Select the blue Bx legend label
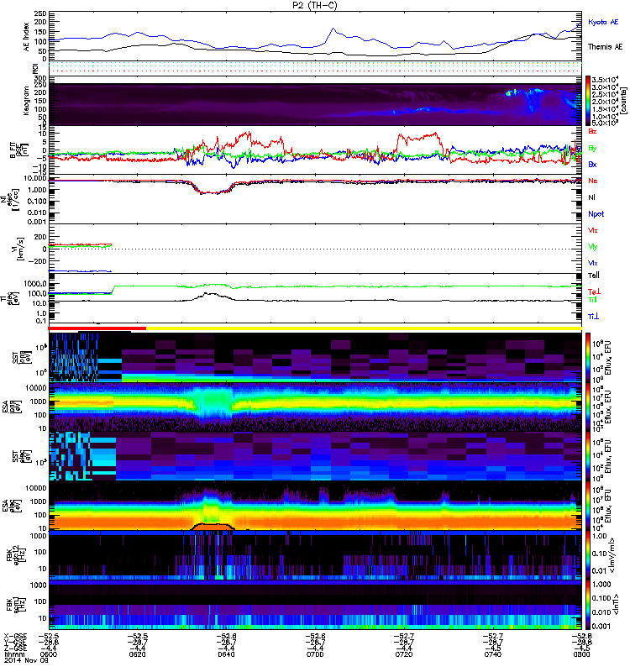The image size is (630, 672). (x=592, y=164)
